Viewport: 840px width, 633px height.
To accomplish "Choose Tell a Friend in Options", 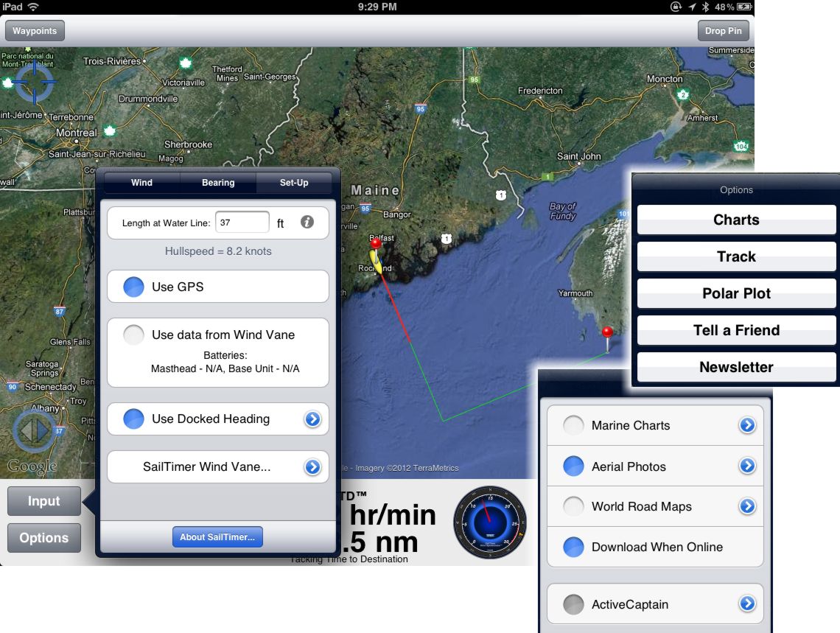I will (736, 330).
